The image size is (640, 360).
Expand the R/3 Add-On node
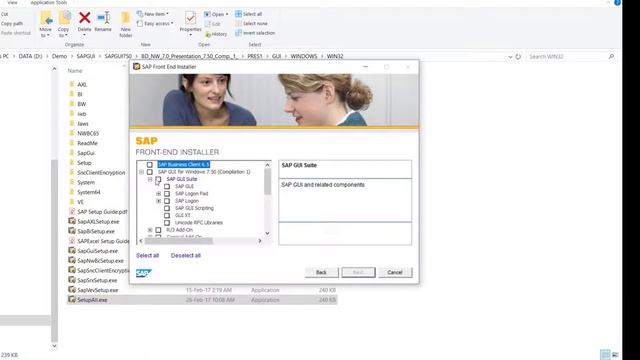[150, 230]
